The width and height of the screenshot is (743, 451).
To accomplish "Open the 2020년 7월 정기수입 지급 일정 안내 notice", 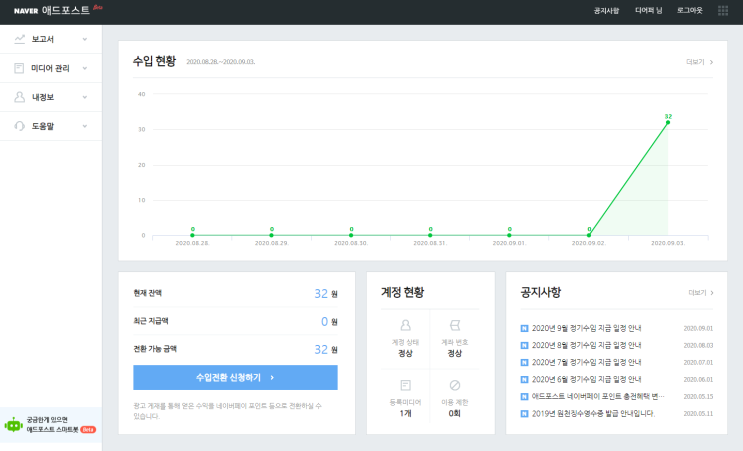I will [586, 362].
